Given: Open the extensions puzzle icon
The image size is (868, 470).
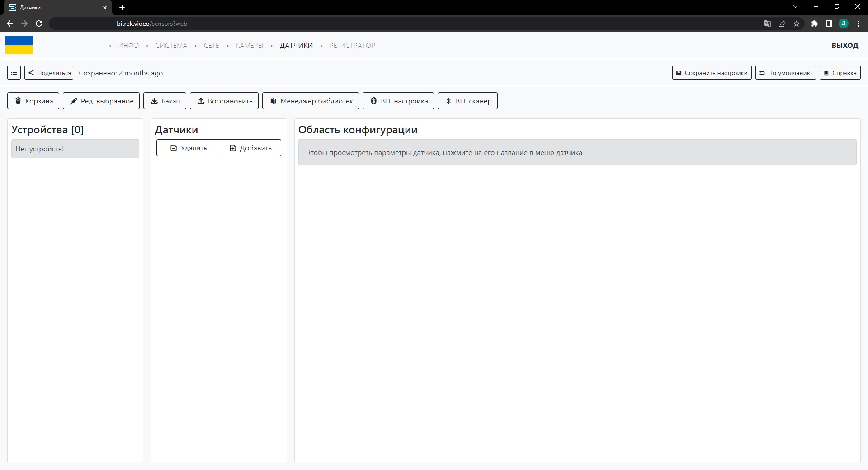Looking at the screenshot, I should 814,23.
